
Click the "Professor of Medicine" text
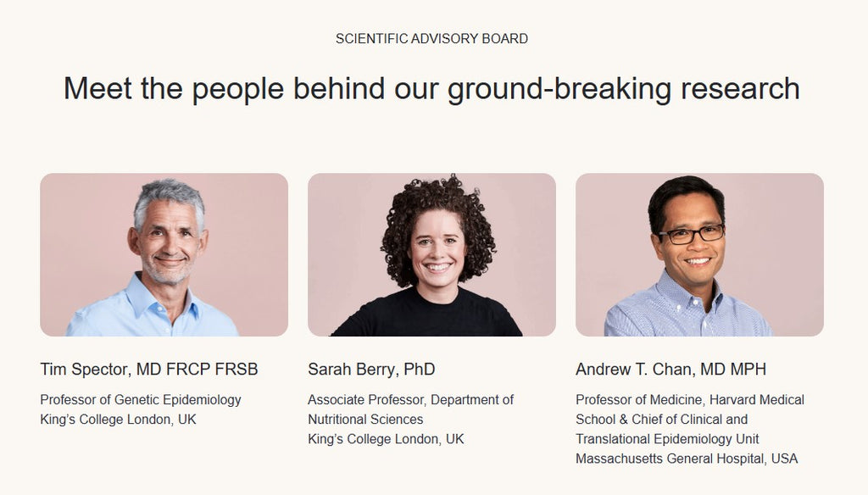tap(638, 399)
